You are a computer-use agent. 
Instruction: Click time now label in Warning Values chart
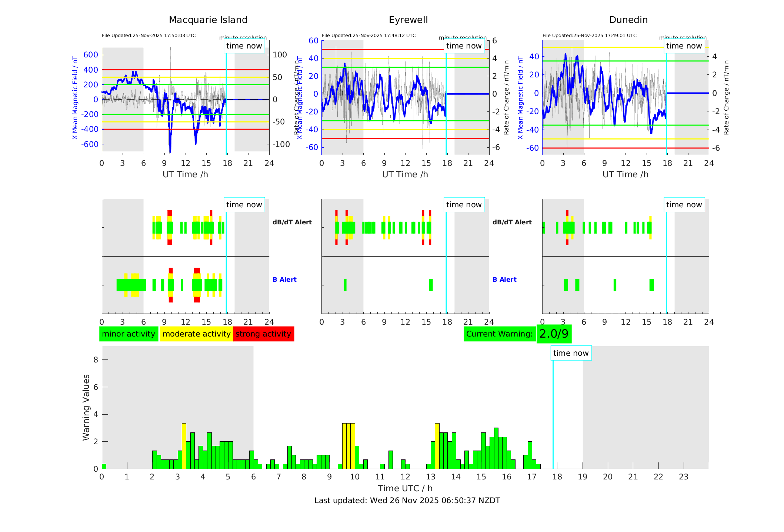pos(571,353)
